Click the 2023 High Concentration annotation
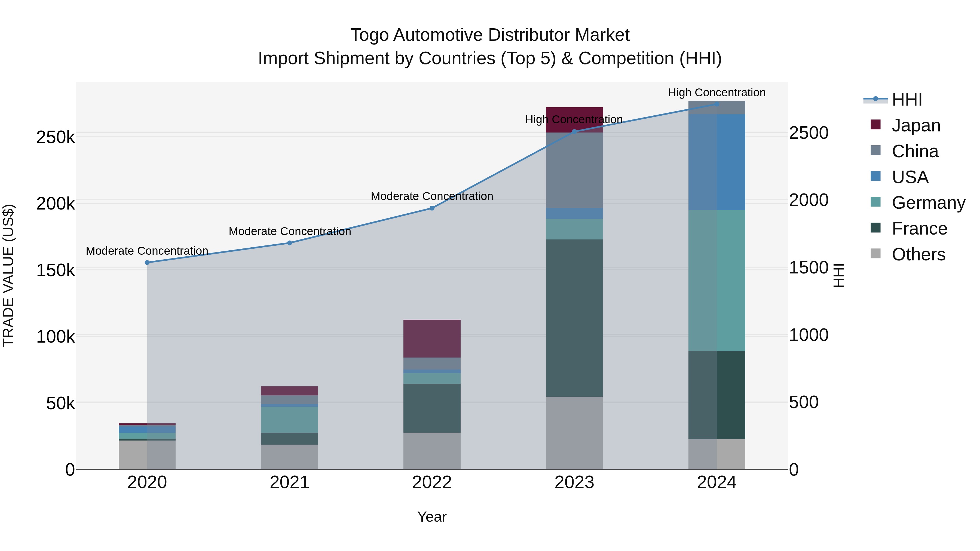This screenshot has height=551, width=980. (x=574, y=119)
